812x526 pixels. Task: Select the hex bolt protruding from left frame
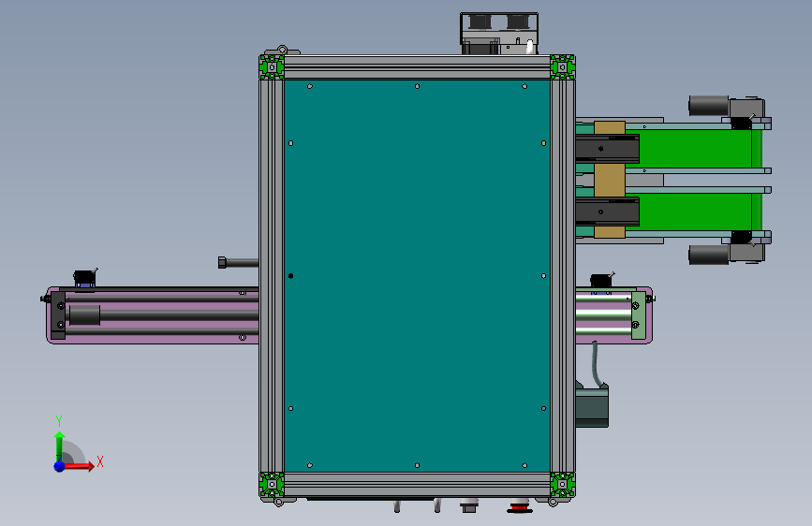[x=238, y=262]
